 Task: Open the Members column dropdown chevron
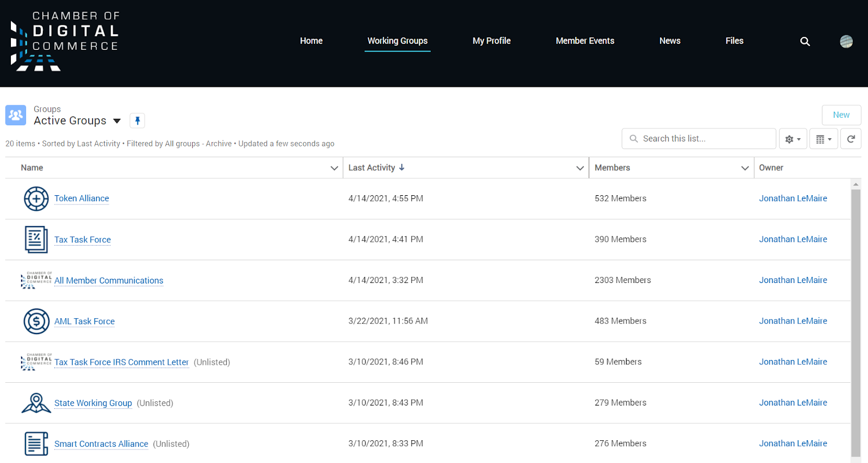(745, 168)
